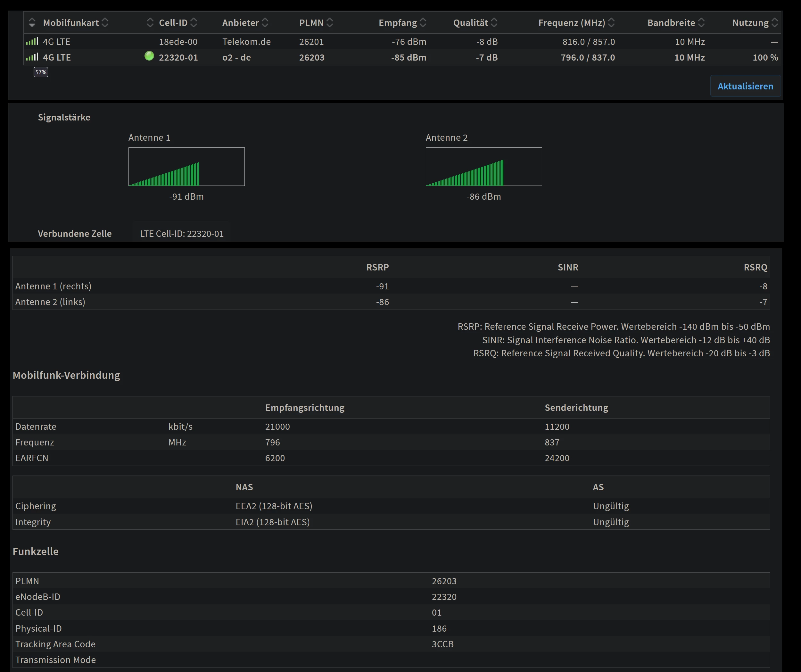The height and width of the screenshot is (672, 801).
Task: Select Telekom.de cell row 18ede-00
Action: 178,42
